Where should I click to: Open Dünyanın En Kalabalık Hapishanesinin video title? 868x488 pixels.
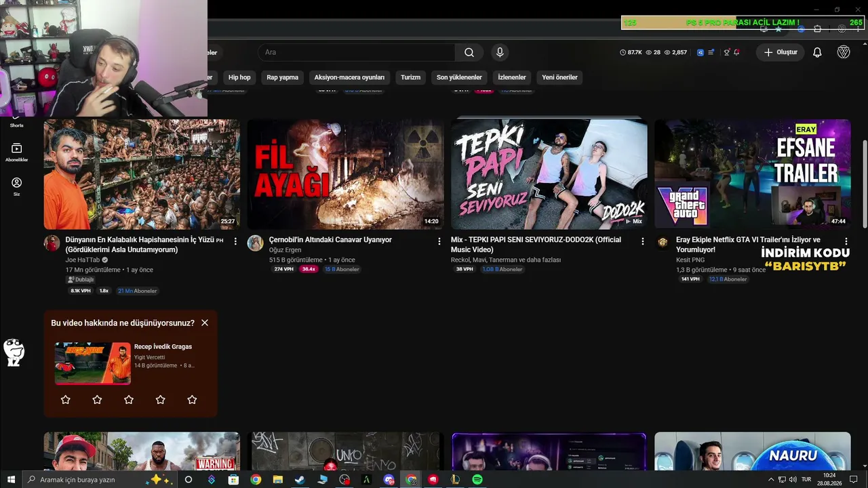tap(144, 245)
